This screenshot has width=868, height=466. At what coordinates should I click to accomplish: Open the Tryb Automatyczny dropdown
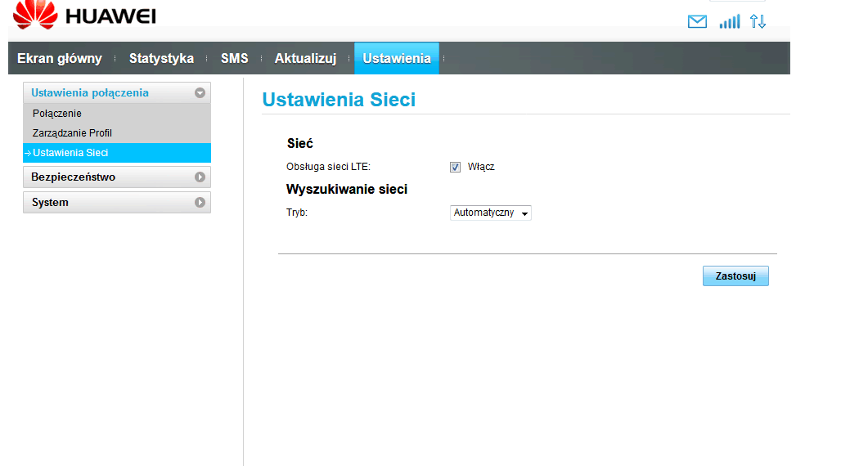(491, 213)
